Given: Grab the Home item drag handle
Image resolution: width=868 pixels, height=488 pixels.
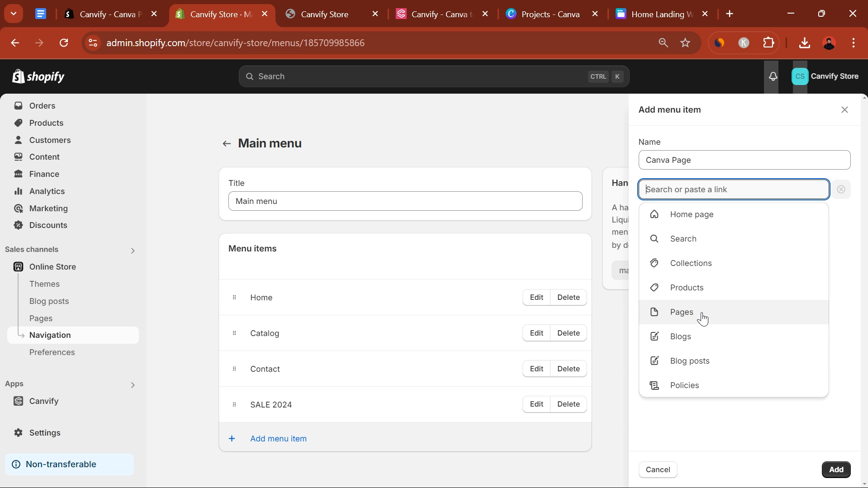Looking at the screenshot, I should 234,297.
